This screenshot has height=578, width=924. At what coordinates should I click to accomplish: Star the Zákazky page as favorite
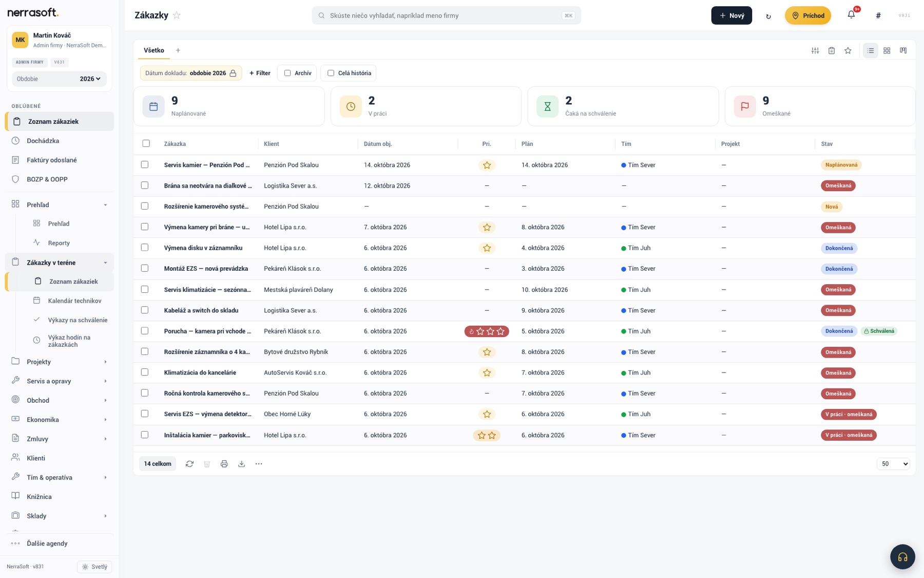(x=177, y=15)
